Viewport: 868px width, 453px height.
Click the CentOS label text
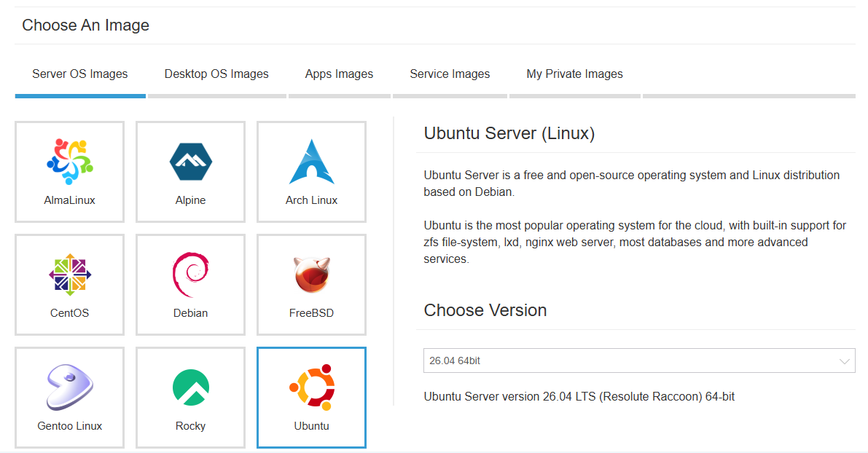[x=70, y=313]
